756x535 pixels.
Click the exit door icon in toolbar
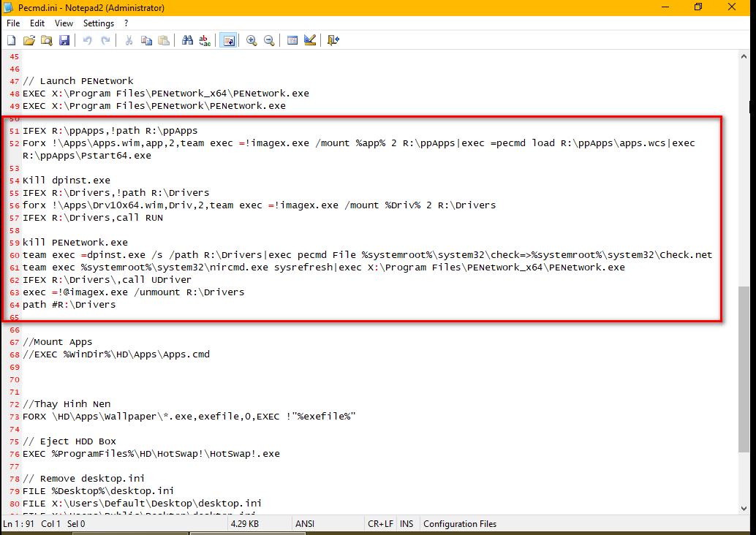pyautogui.click(x=333, y=40)
